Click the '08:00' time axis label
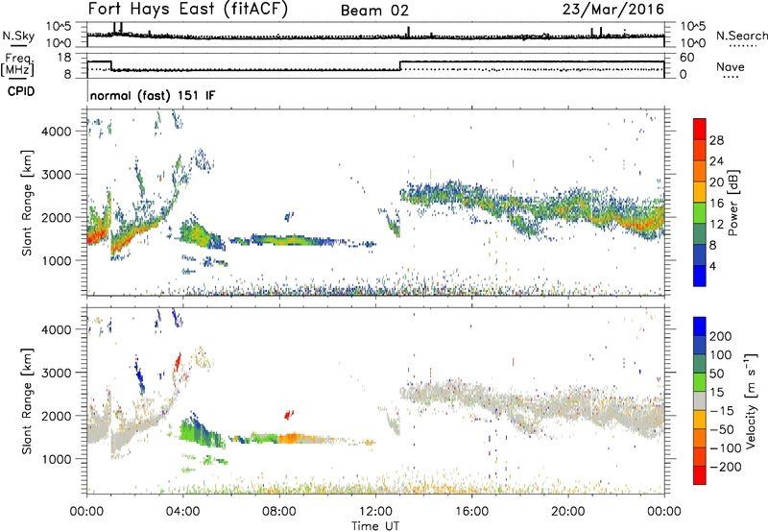This screenshot has height=532, width=768. 279,512
